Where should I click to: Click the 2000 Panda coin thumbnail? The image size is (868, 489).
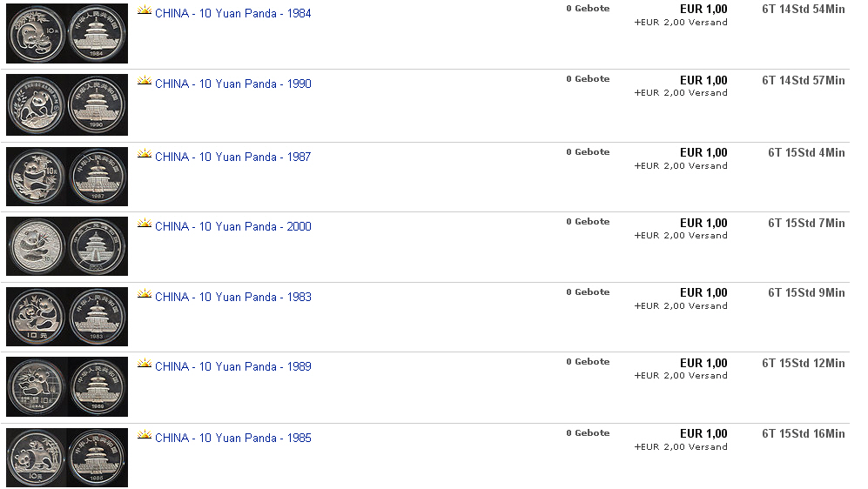coord(67,246)
